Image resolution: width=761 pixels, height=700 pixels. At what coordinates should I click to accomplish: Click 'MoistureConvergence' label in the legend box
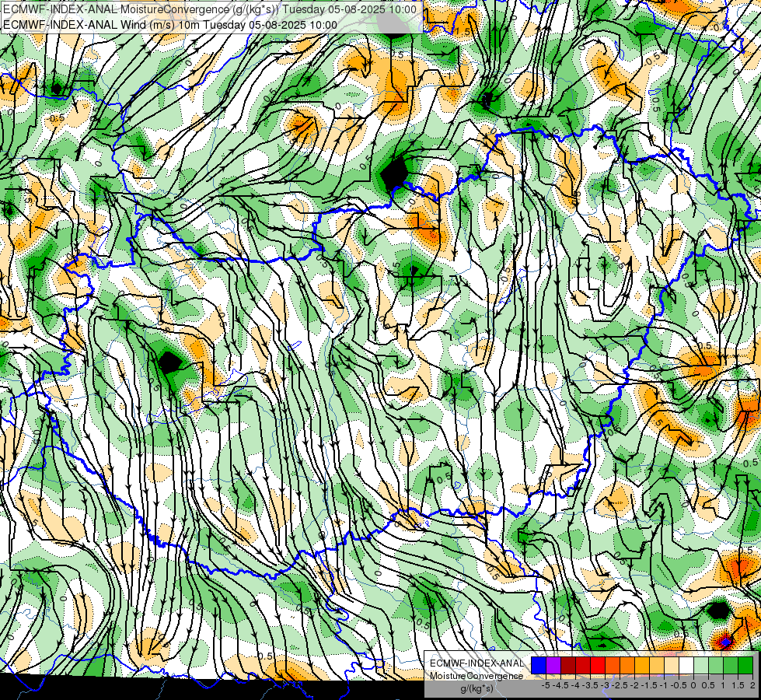[x=476, y=676]
